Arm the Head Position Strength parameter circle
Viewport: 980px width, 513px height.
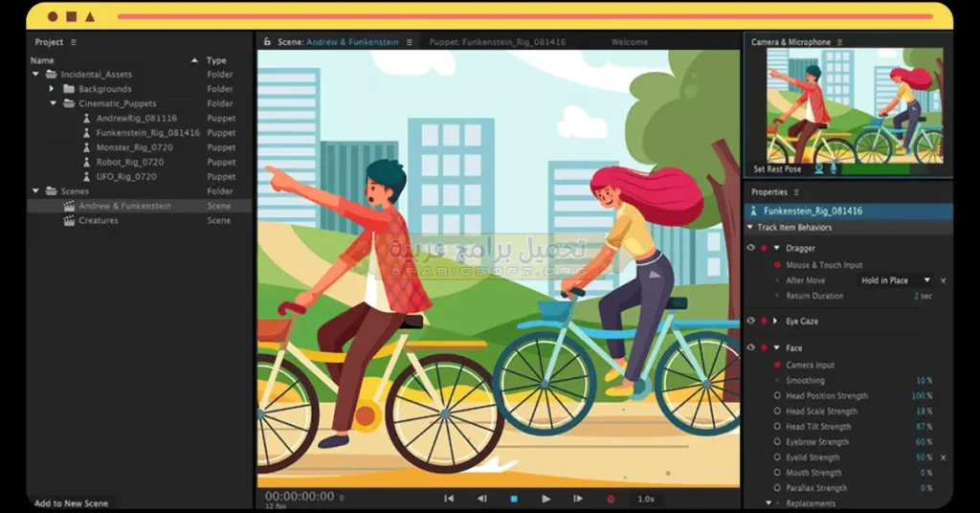click(777, 395)
